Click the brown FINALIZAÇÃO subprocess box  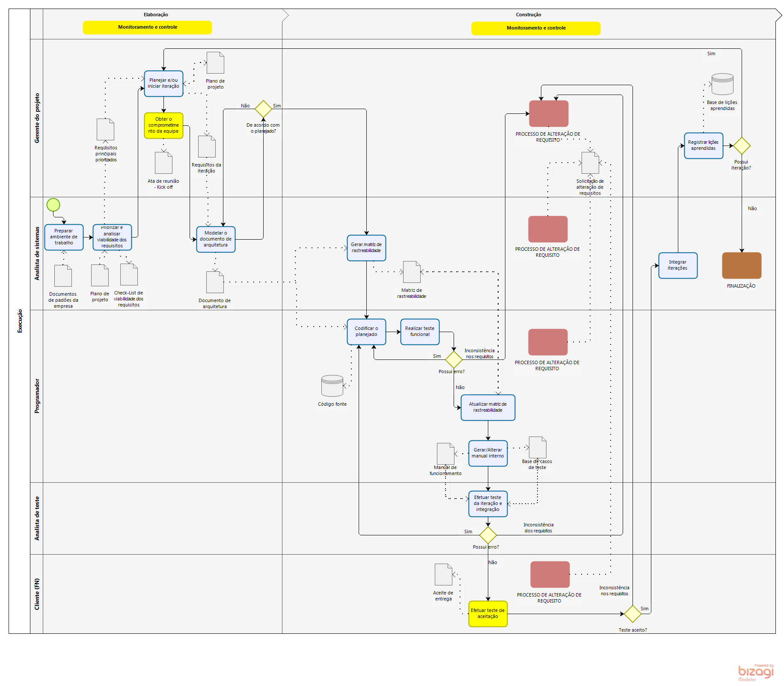point(742,265)
